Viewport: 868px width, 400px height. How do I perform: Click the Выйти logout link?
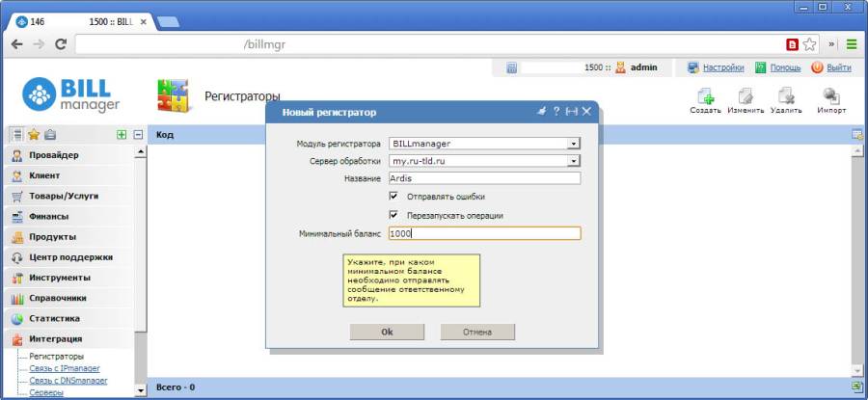tap(839, 67)
